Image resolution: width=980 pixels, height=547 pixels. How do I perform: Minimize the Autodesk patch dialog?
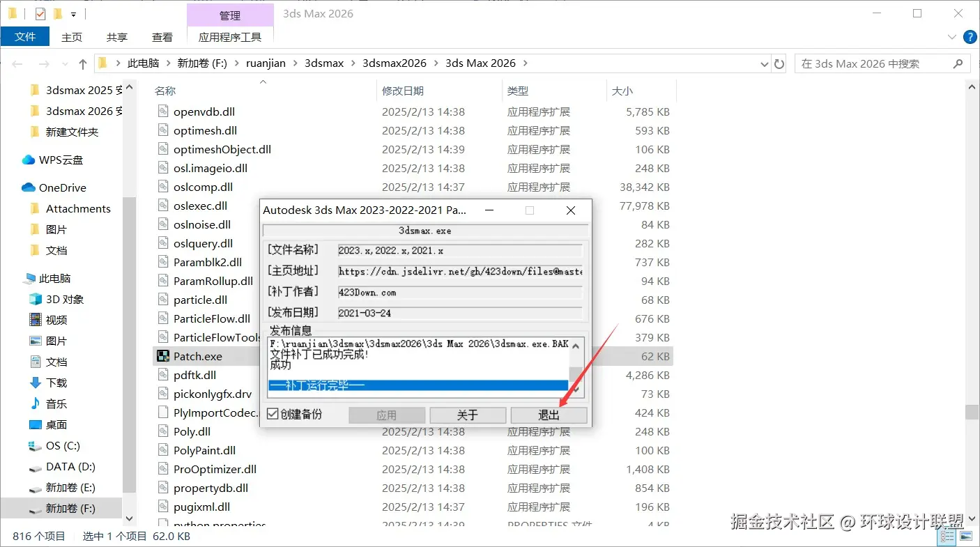[489, 210]
